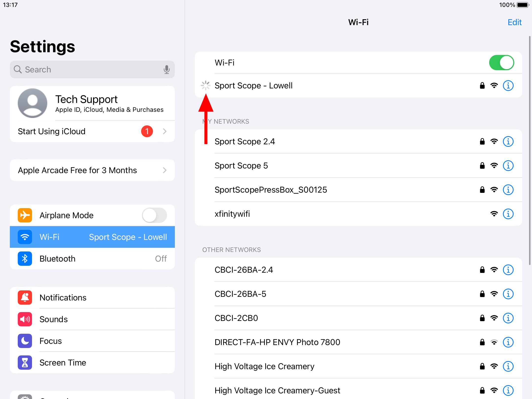Open Notifications settings
This screenshot has height=399, width=532.
92,298
